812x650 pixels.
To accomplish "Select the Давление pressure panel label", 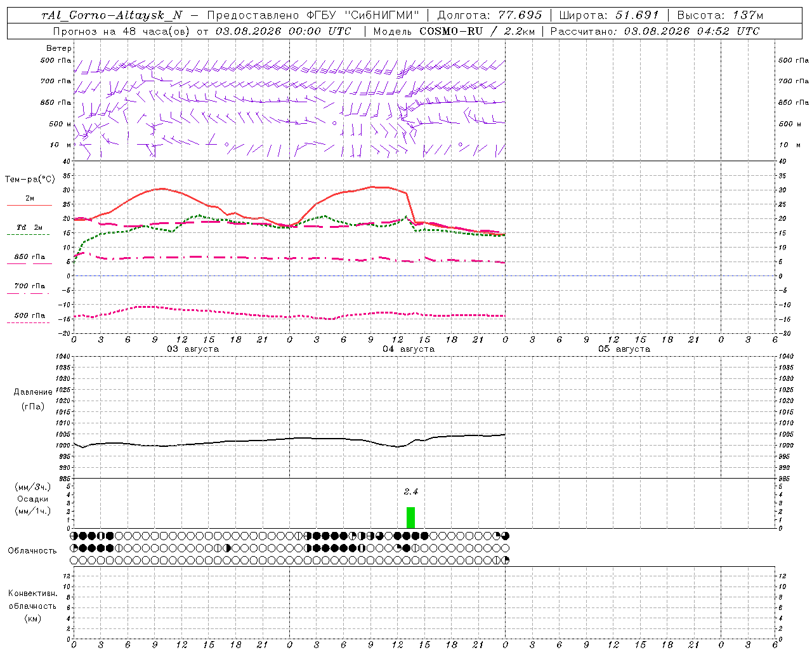I will coord(33,392).
